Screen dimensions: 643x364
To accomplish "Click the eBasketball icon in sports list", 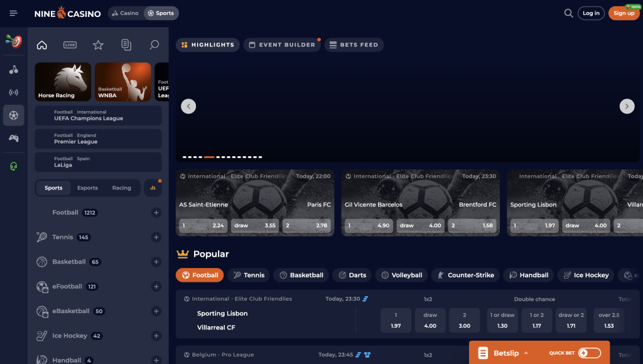I will pos(42,311).
